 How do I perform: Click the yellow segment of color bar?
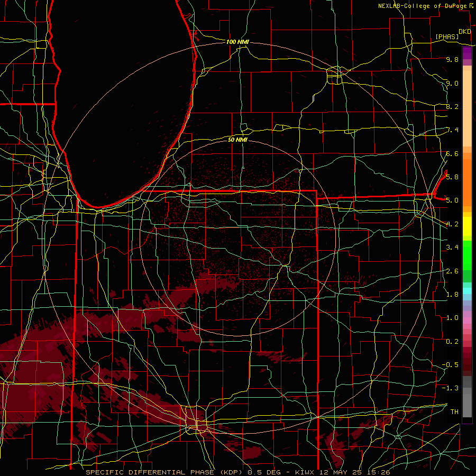point(467,226)
